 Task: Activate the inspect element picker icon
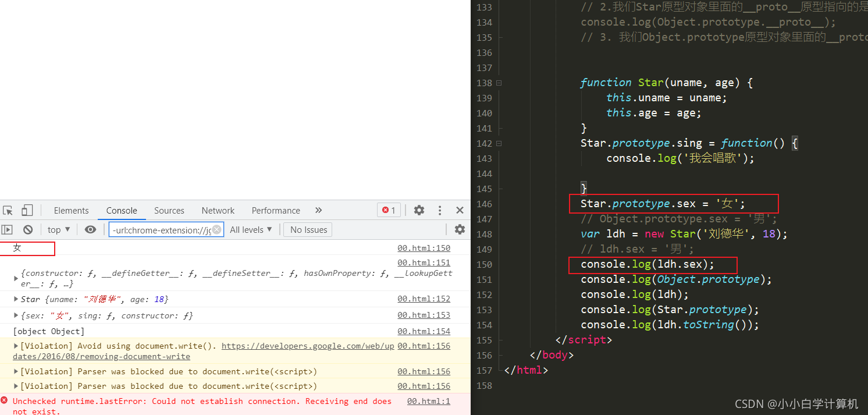pos(8,211)
